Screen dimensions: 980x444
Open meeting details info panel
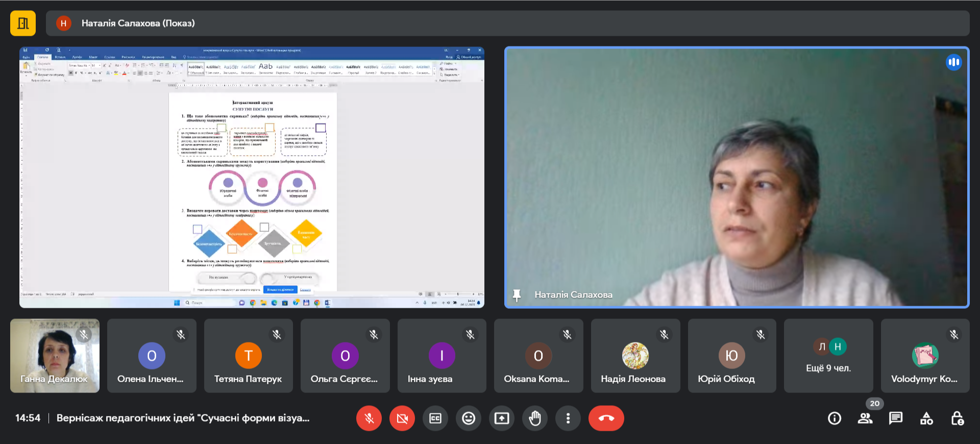[835, 418]
